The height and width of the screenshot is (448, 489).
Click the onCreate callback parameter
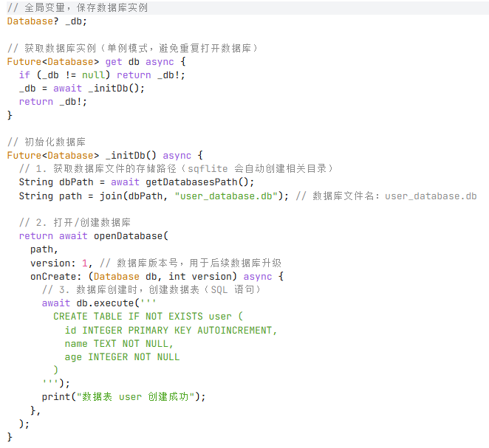(54, 277)
